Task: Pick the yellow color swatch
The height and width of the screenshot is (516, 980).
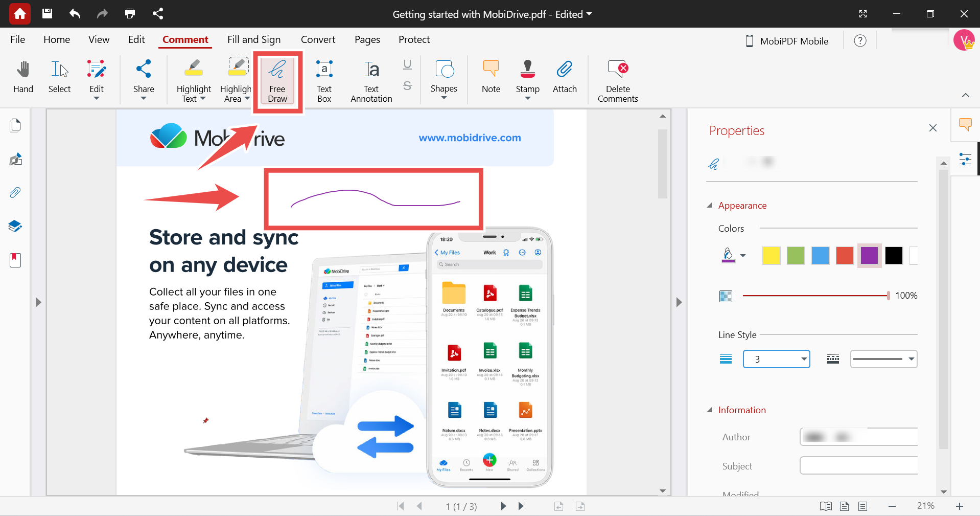Action: (x=771, y=255)
